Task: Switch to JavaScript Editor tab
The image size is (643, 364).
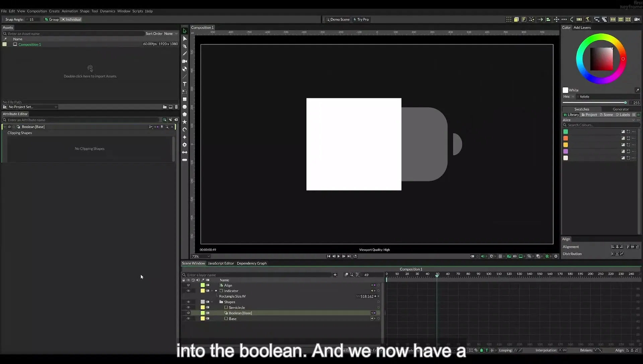Action: pos(221,264)
